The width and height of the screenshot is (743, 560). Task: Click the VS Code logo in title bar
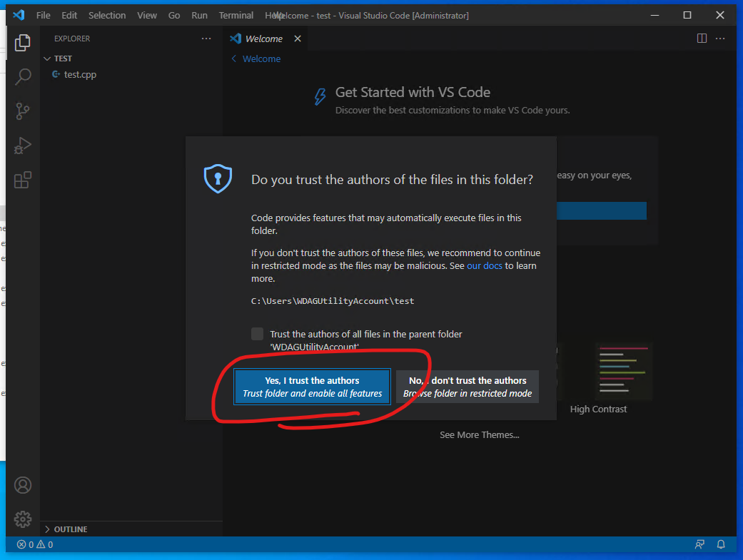19,15
